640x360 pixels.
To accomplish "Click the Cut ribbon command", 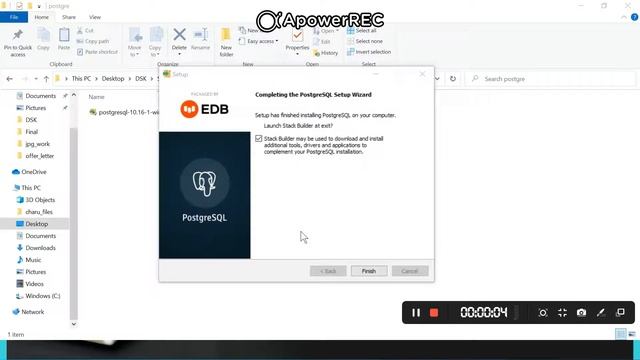I will tap(85, 31).
